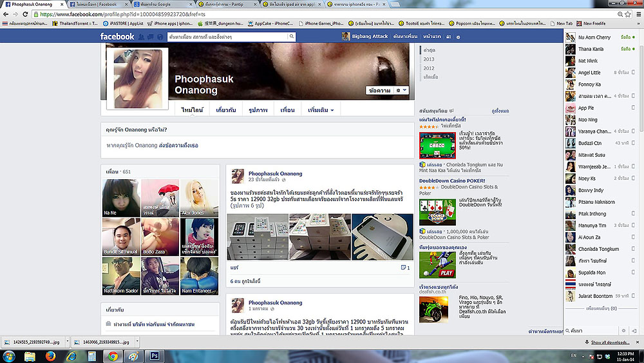Click the message button on the cover photo

point(379,90)
